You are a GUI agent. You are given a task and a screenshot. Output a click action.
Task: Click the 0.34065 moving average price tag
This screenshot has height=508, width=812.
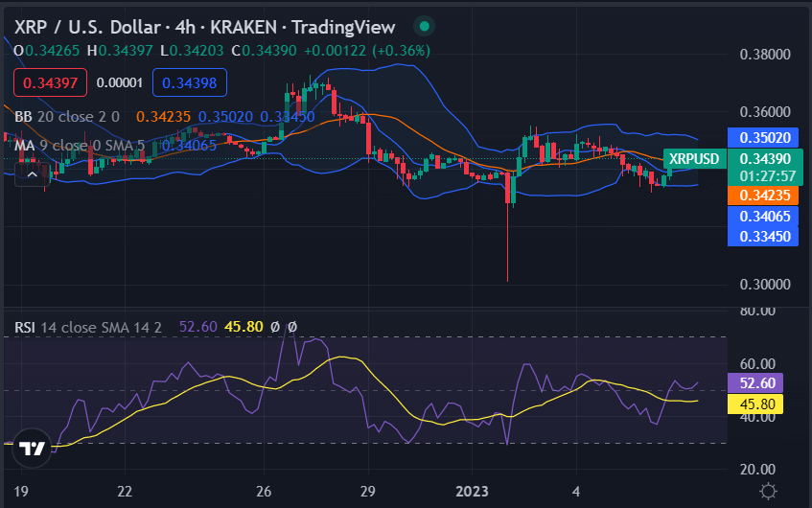click(x=763, y=216)
